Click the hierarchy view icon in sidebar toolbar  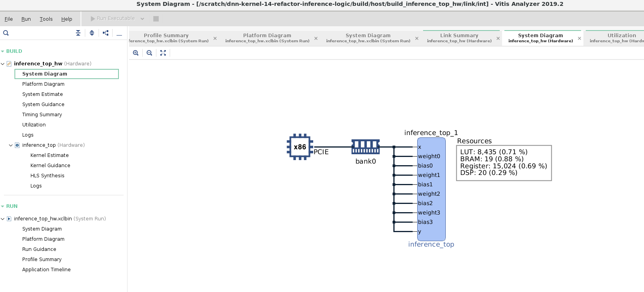pos(106,33)
